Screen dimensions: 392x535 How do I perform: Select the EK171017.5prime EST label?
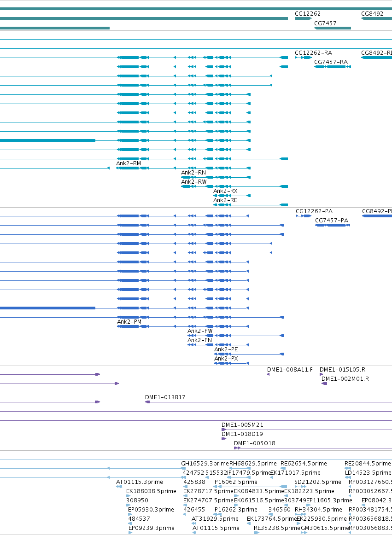295,473
